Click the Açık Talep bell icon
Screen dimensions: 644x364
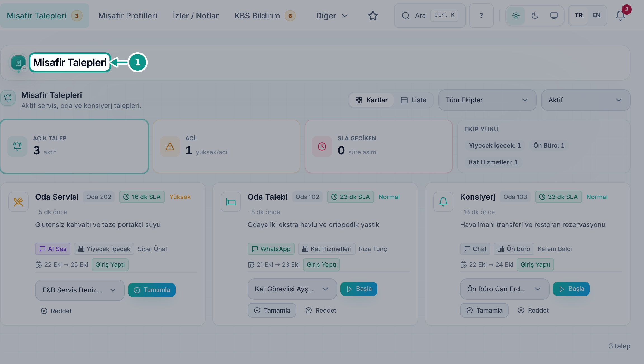(17, 146)
